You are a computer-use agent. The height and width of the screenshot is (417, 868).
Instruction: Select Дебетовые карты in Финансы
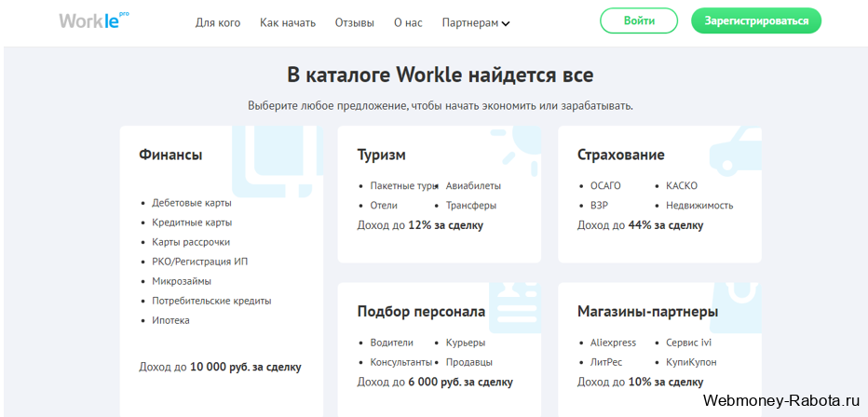(x=192, y=203)
